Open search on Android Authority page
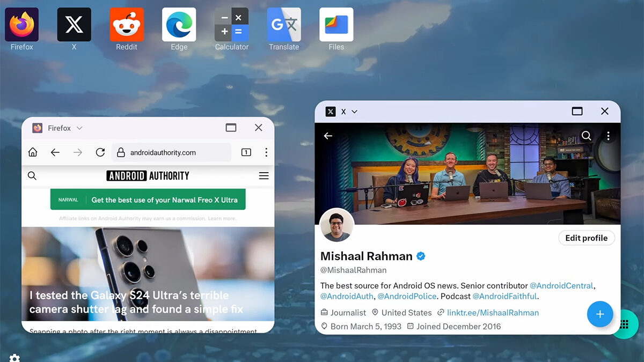644x362 pixels. [32, 176]
